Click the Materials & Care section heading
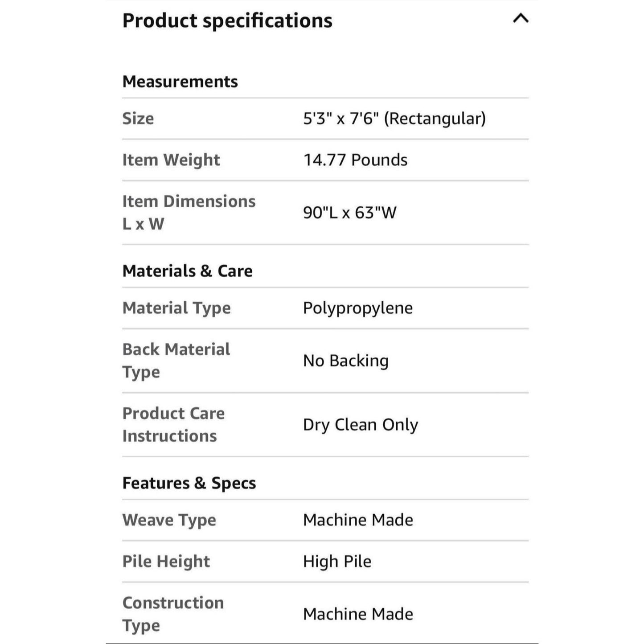Image resolution: width=644 pixels, height=644 pixels. (x=187, y=271)
